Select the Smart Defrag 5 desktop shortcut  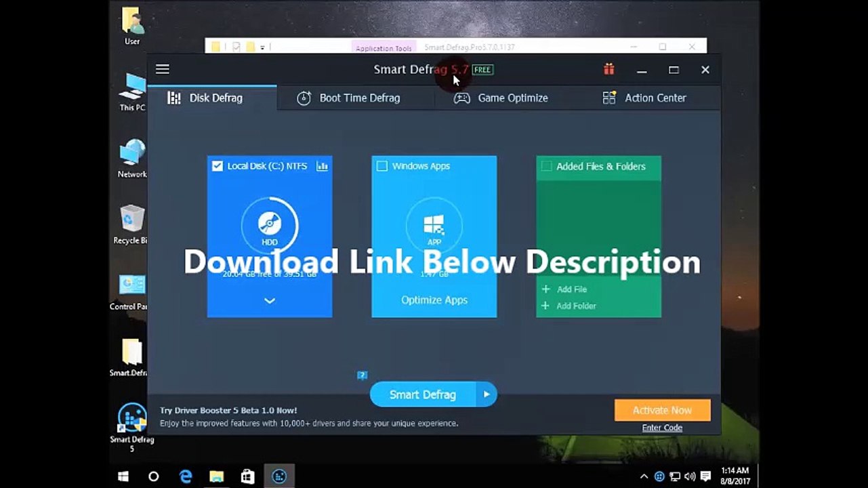(132, 428)
